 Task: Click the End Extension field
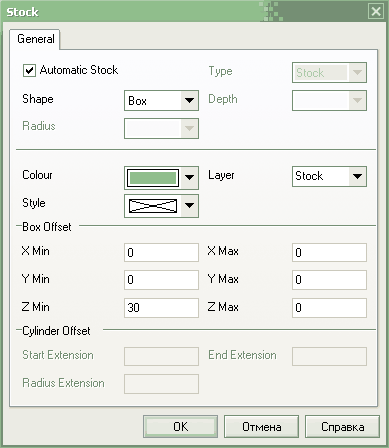tap(329, 356)
